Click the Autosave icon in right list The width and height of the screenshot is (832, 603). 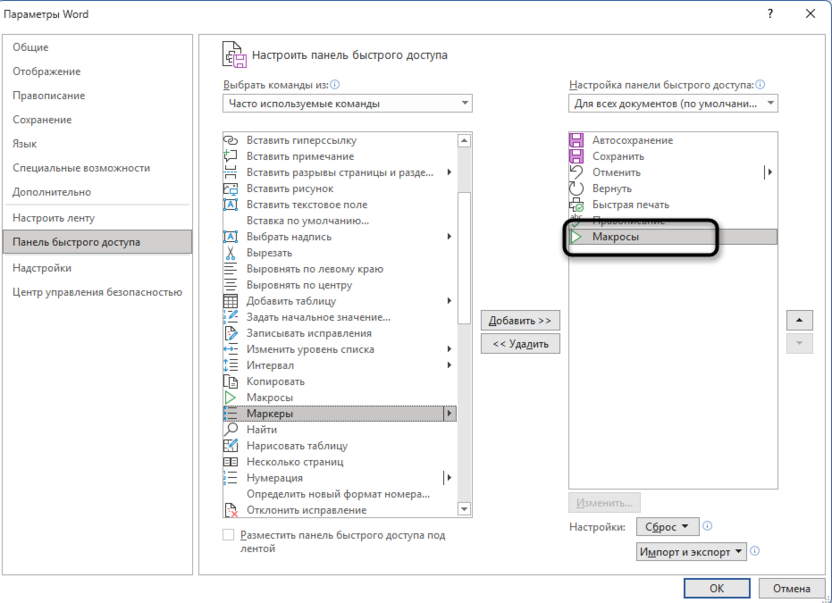point(577,140)
